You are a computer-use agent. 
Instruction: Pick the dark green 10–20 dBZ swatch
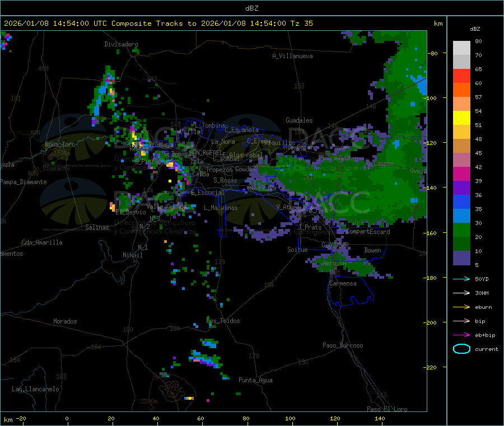point(461,244)
